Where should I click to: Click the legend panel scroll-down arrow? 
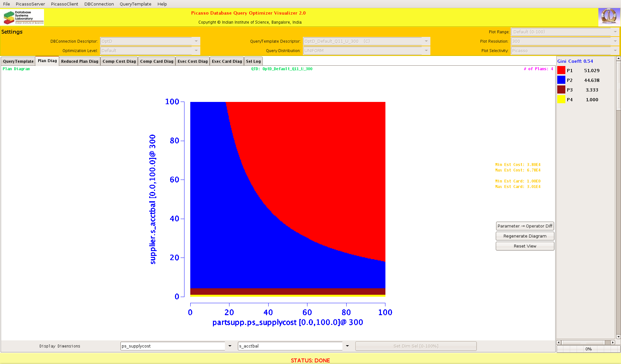click(618, 336)
